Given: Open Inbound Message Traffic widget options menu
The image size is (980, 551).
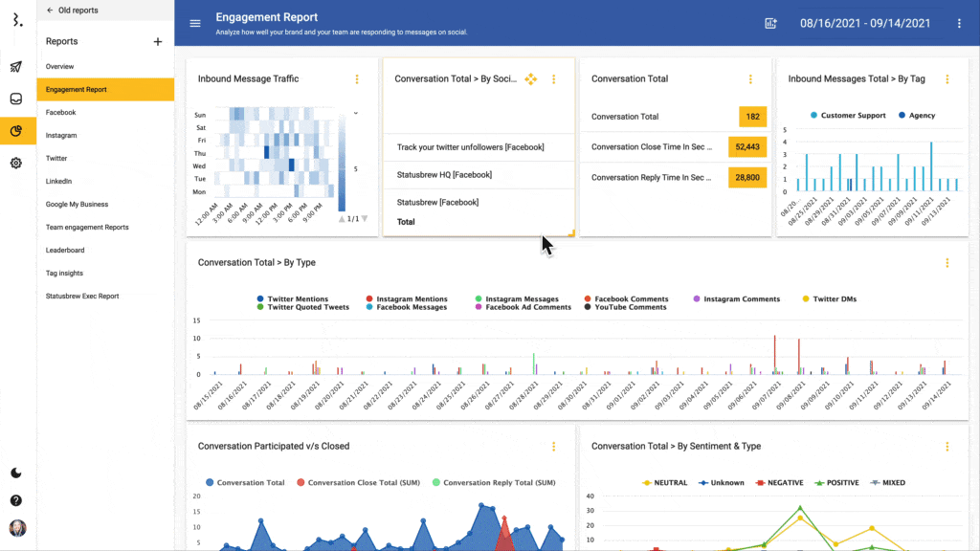Looking at the screenshot, I should click(x=357, y=79).
